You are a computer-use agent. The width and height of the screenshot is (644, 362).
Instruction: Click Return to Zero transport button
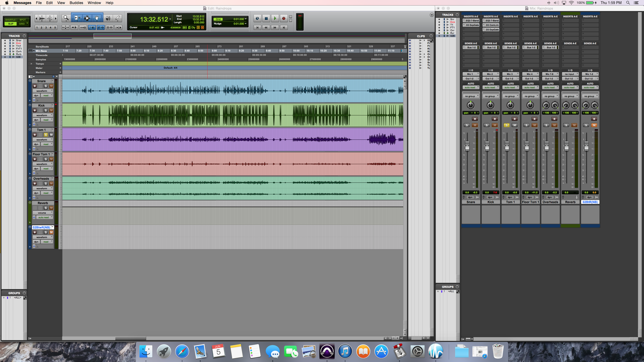click(x=257, y=28)
